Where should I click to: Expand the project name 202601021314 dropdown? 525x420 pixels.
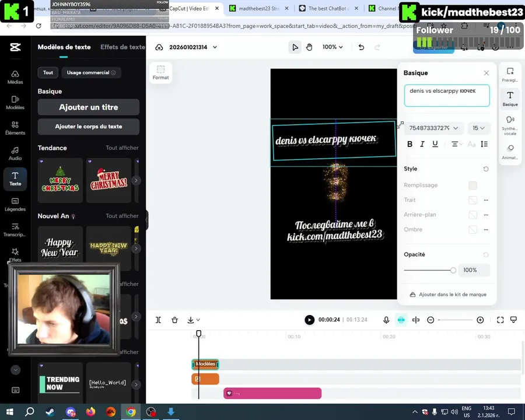coord(215,47)
